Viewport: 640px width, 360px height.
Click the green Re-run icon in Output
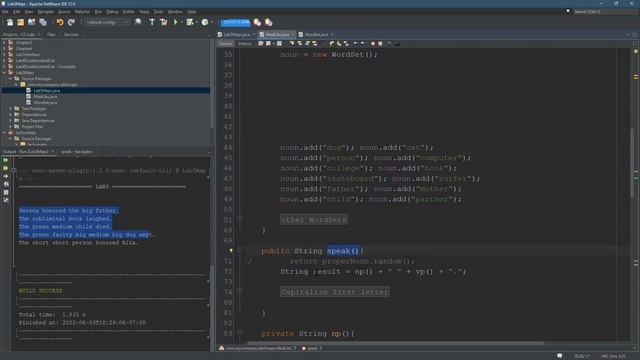tap(6, 160)
